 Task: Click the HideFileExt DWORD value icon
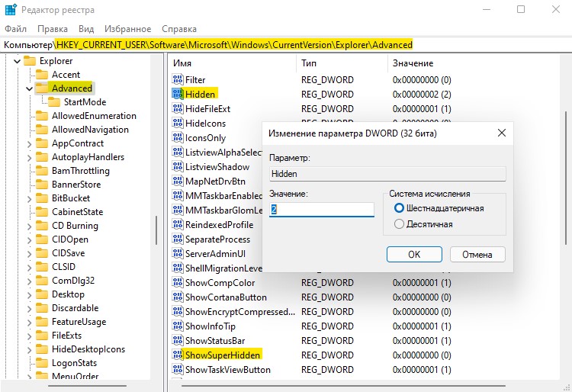[178, 108]
